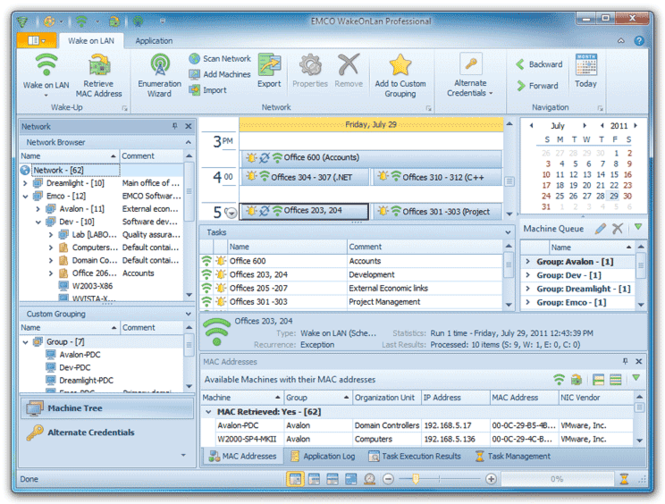Click zoom in plus button in status bar
The width and height of the screenshot is (665, 504).
point(491,479)
